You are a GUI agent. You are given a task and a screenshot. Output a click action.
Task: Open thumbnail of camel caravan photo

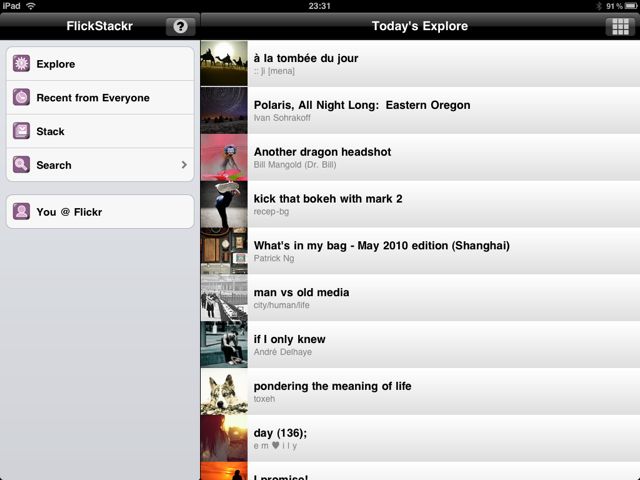(224, 63)
